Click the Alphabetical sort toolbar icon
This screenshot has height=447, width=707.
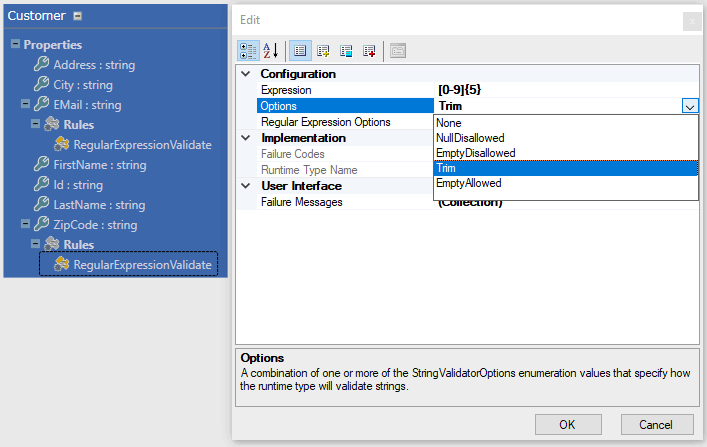(x=271, y=51)
